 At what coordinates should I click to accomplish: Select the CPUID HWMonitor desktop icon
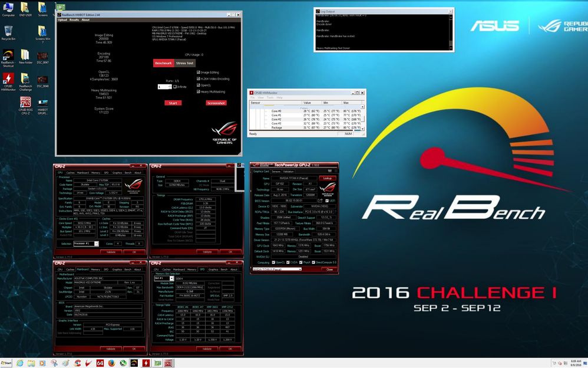[x=8, y=82]
